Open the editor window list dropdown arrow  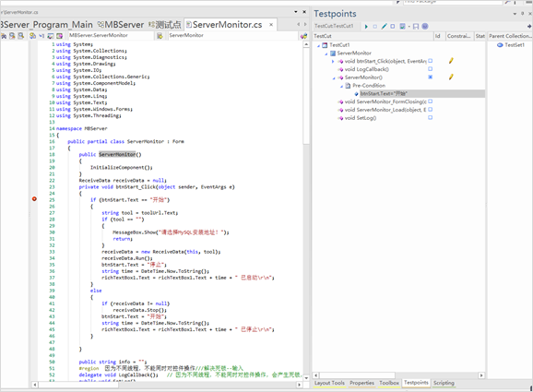(296, 12)
